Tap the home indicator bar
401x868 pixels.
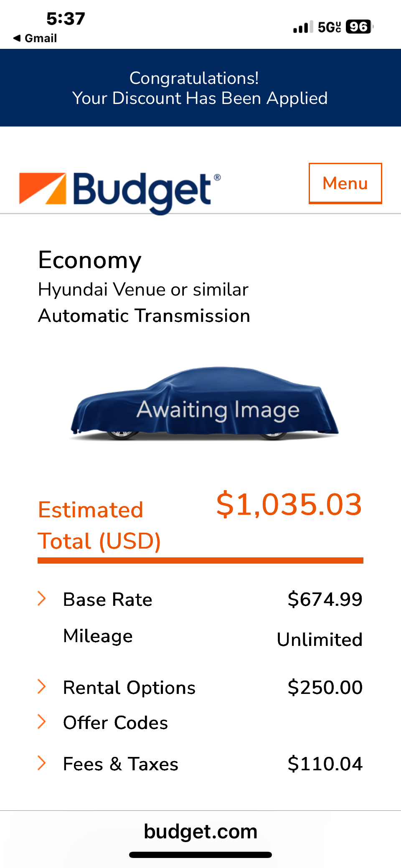click(x=200, y=855)
